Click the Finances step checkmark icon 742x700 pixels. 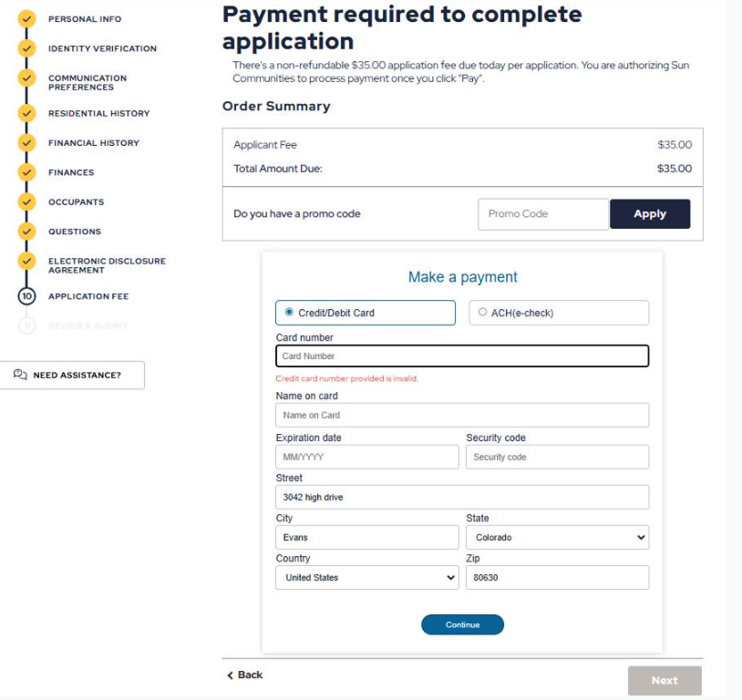[x=26, y=172]
